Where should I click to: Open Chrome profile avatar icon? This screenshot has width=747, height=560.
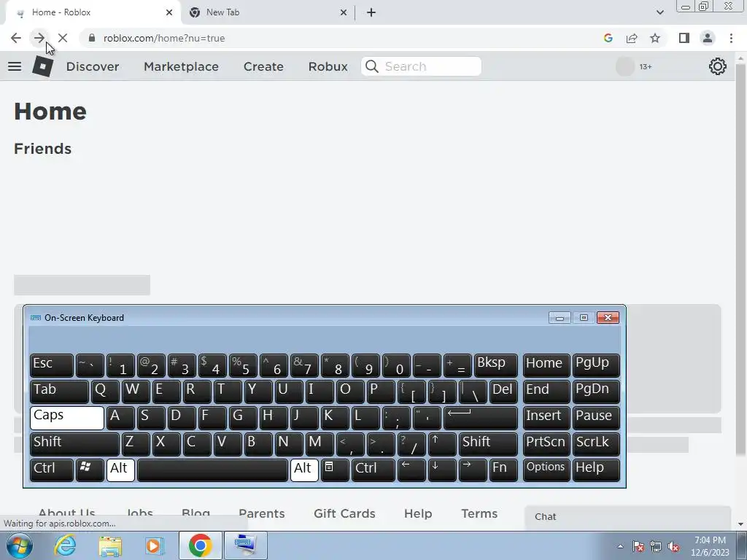[x=708, y=38]
